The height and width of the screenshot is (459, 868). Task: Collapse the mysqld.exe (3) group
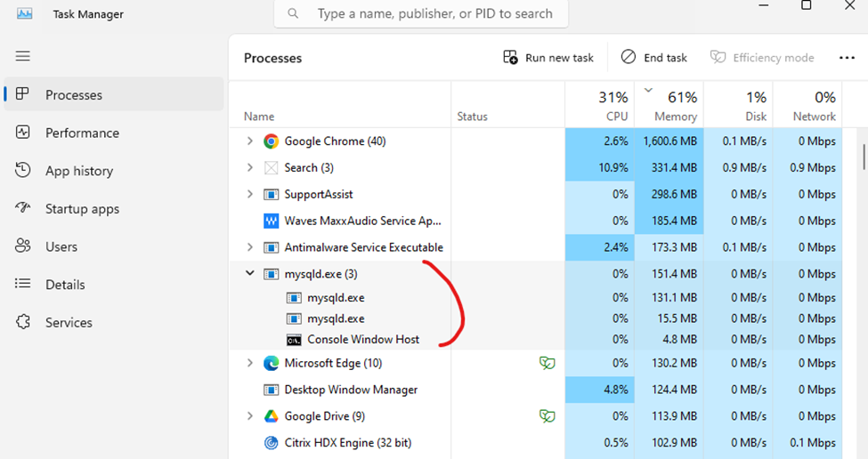[x=249, y=273]
